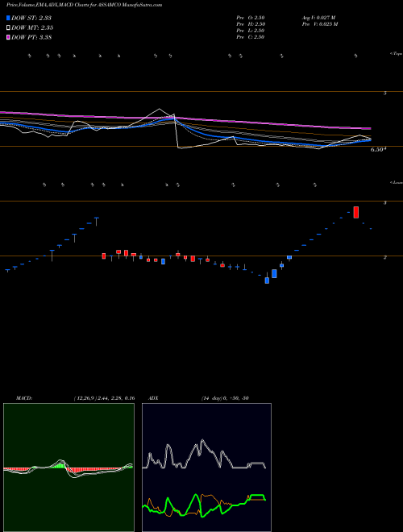Click the '3' axis label on price chart
The width and height of the screenshot is (403, 532).
(384, 203)
